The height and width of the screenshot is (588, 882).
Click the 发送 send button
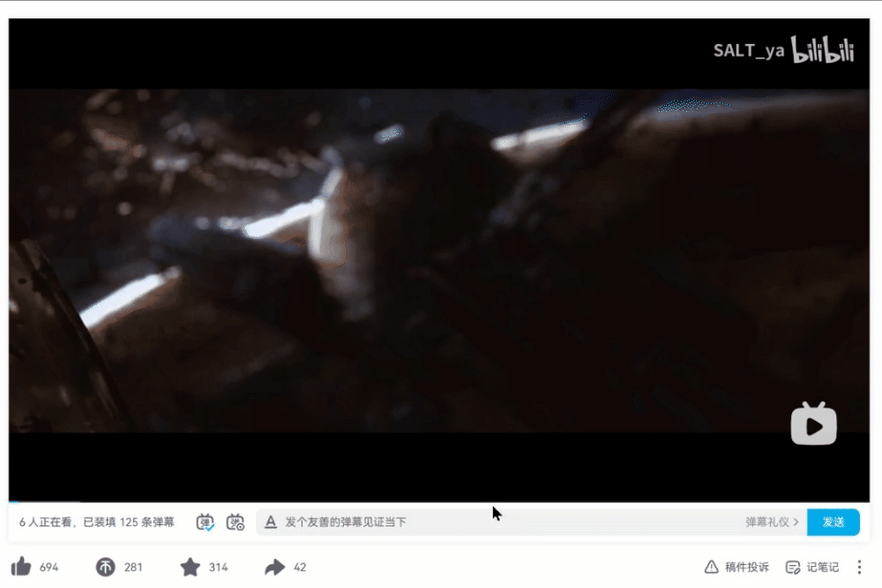[833, 522]
